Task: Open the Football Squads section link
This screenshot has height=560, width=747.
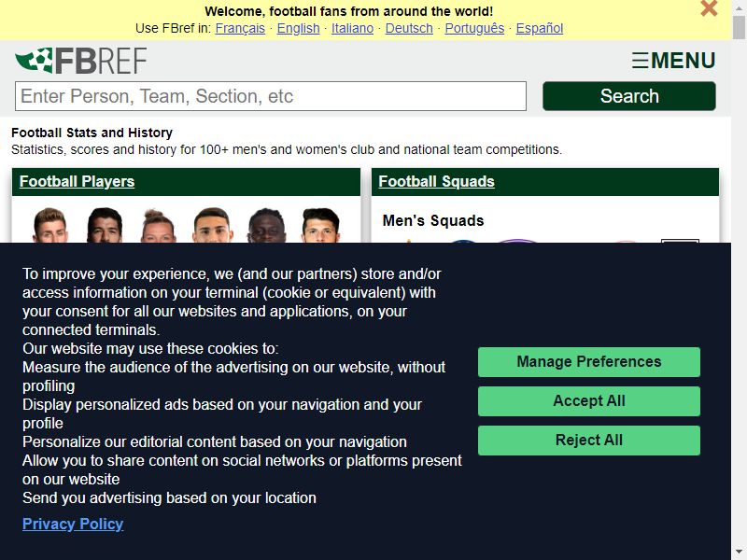Action: (x=436, y=181)
